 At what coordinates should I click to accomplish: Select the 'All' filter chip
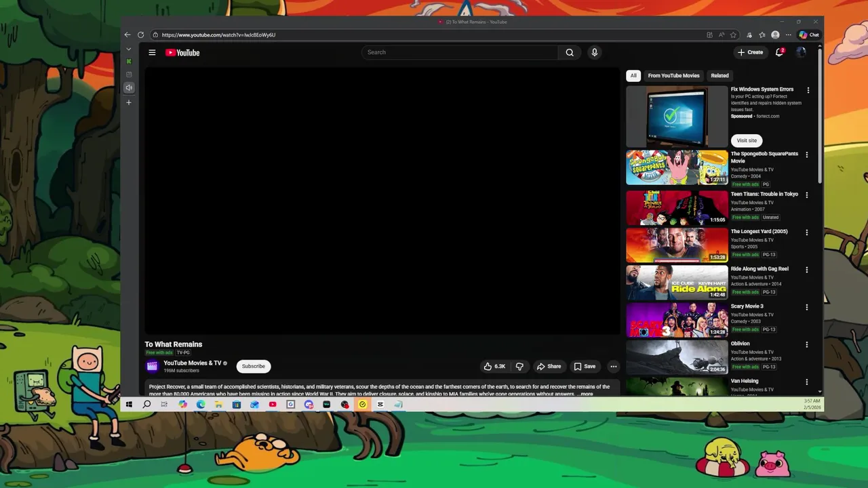[x=633, y=76]
